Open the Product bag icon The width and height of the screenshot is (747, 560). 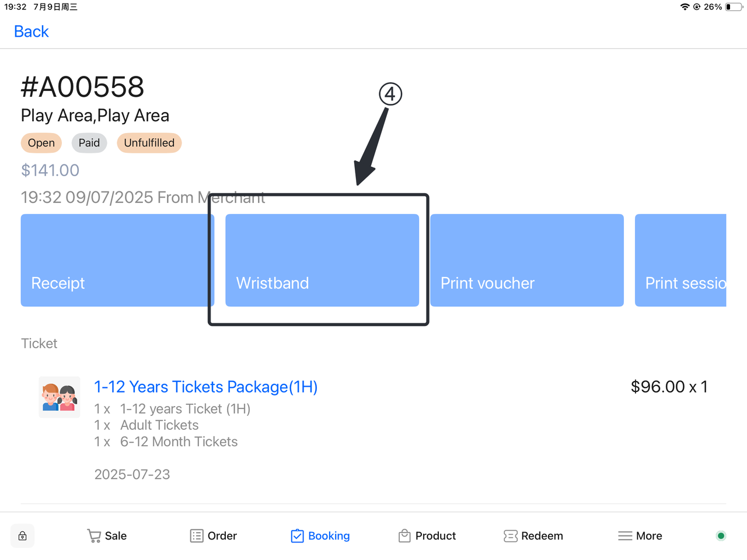click(x=404, y=536)
